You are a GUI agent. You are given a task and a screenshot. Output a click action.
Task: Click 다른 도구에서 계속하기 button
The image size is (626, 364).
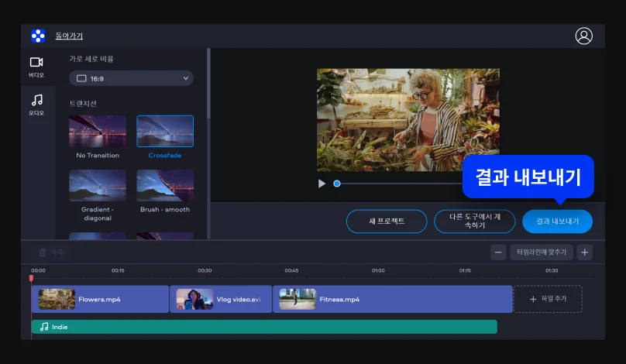[x=475, y=221]
